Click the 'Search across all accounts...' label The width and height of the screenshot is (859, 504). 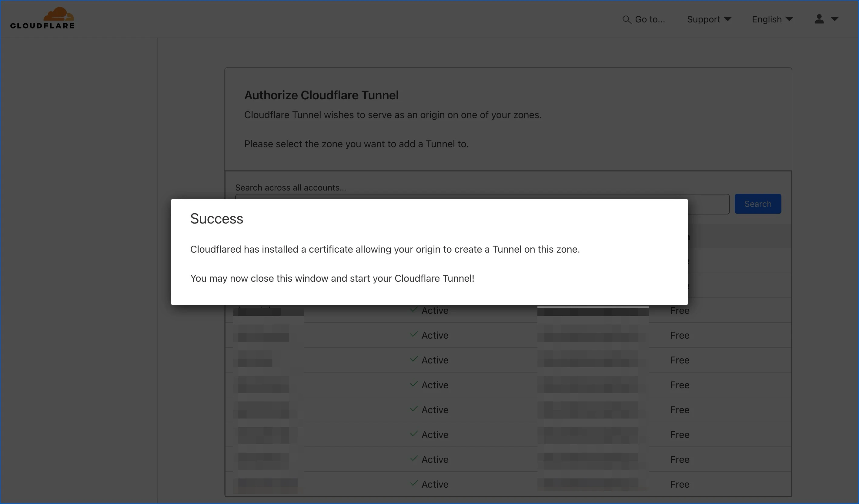(290, 188)
